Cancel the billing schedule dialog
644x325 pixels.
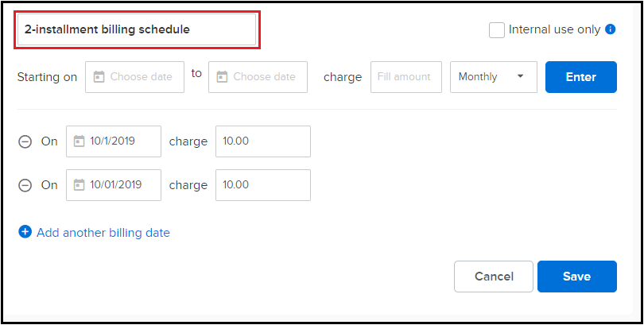pyautogui.click(x=494, y=277)
